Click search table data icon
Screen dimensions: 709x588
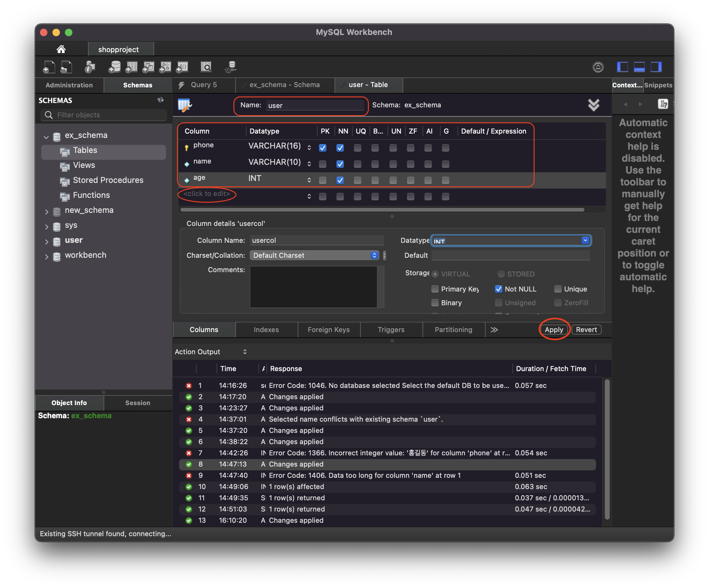(206, 67)
